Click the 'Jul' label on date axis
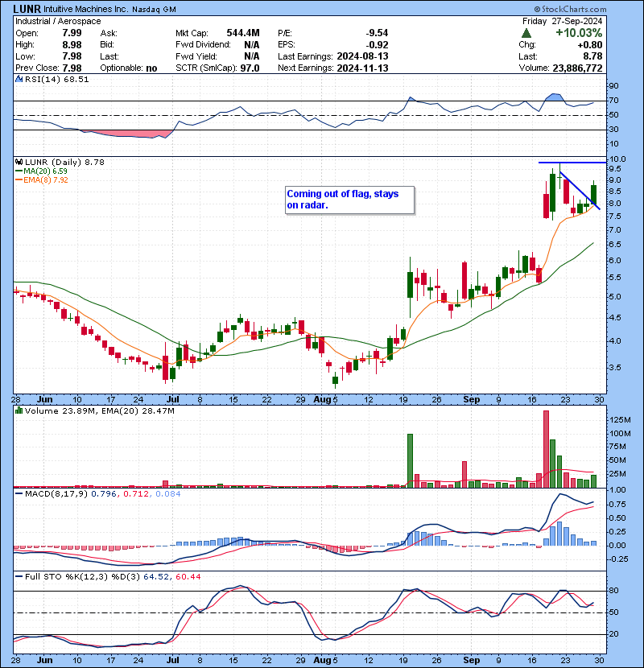This screenshot has height=668, width=644. click(172, 399)
